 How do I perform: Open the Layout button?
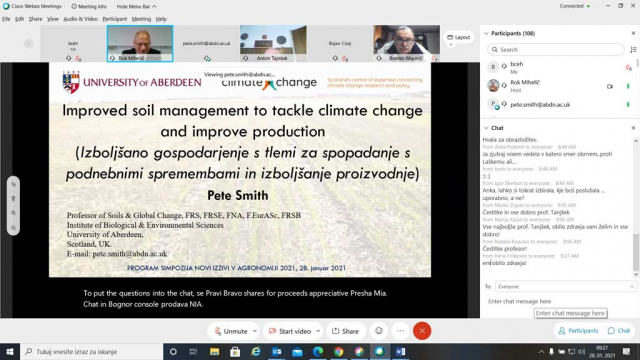459,37
